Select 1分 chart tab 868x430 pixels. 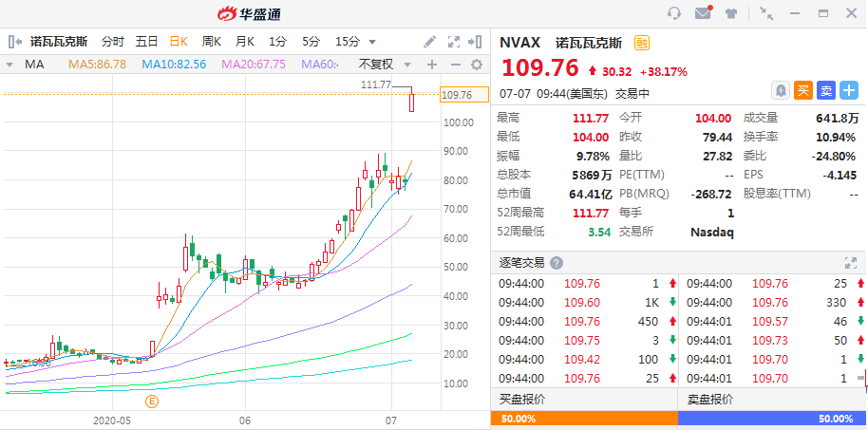pyautogui.click(x=278, y=42)
